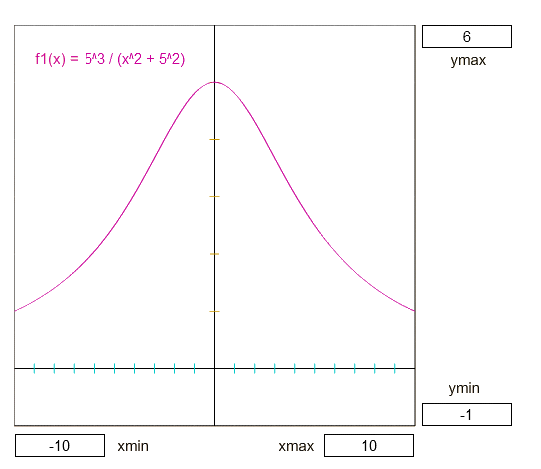Click the origin where the axes intersect
The height and width of the screenshot is (469, 541).
click(215, 369)
